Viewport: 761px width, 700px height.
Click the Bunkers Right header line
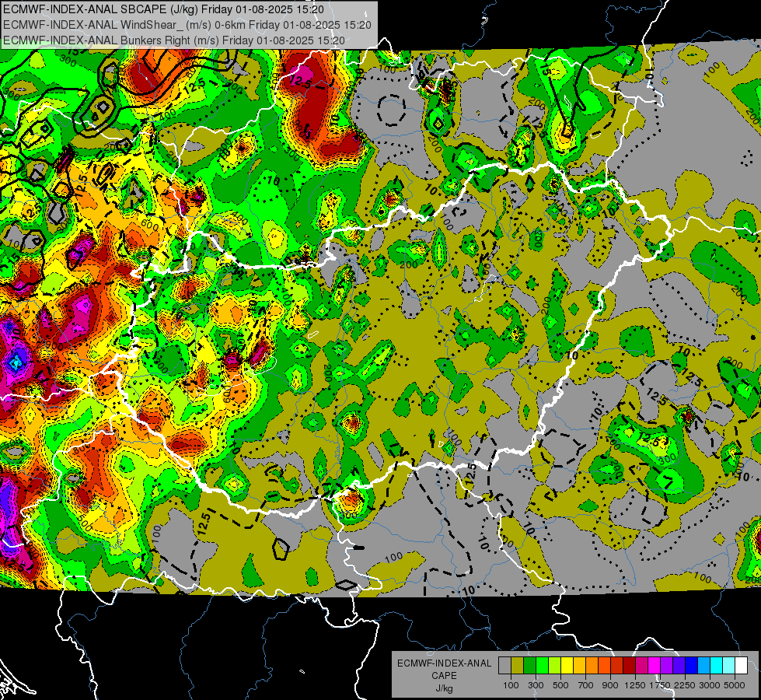pos(174,40)
